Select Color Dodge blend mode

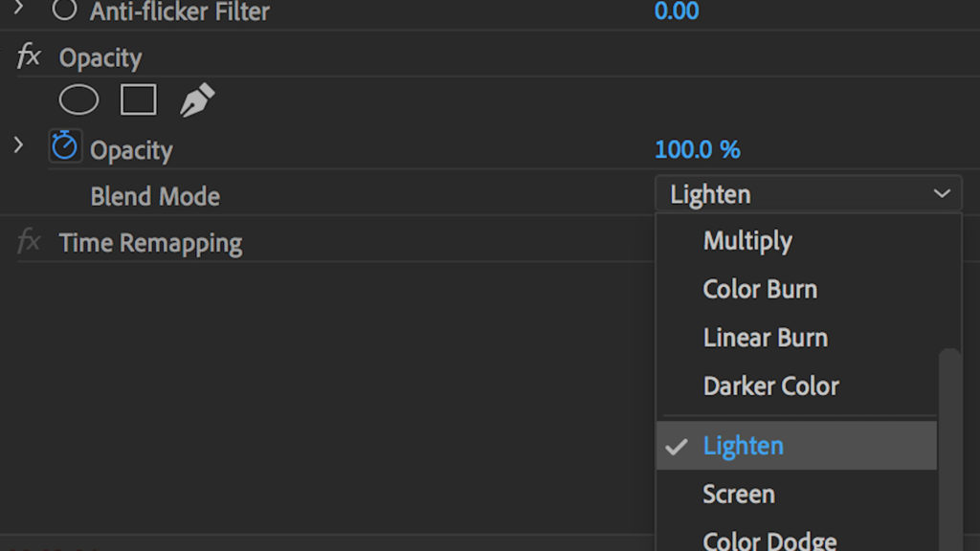click(769, 540)
